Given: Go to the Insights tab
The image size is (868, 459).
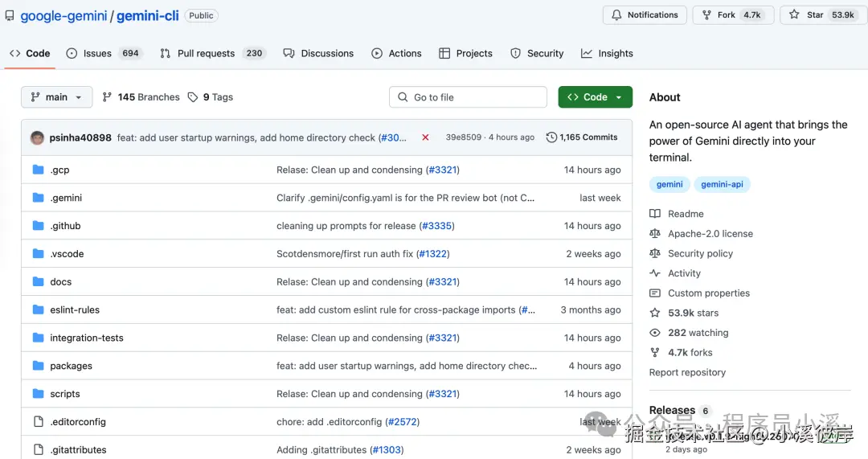Looking at the screenshot, I should point(607,54).
